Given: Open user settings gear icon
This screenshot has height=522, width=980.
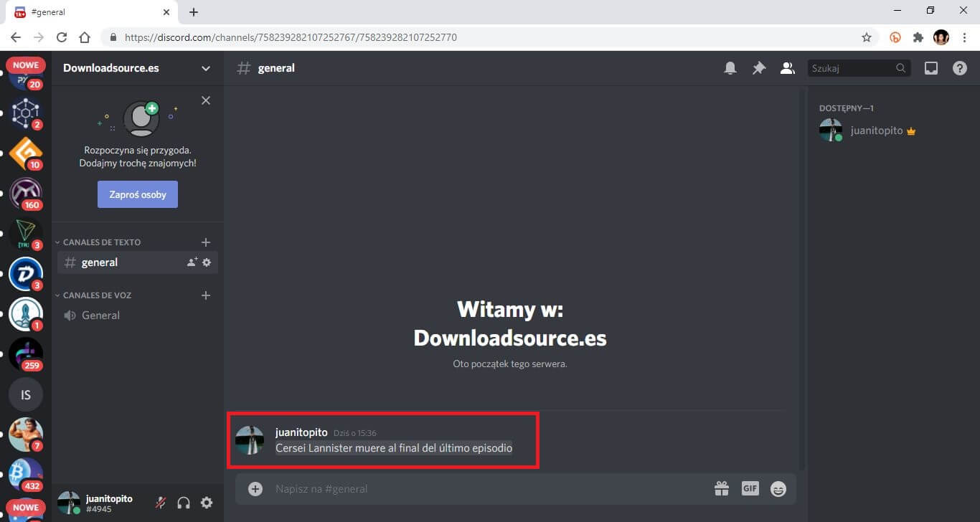Looking at the screenshot, I should click(x=207, y=503).
